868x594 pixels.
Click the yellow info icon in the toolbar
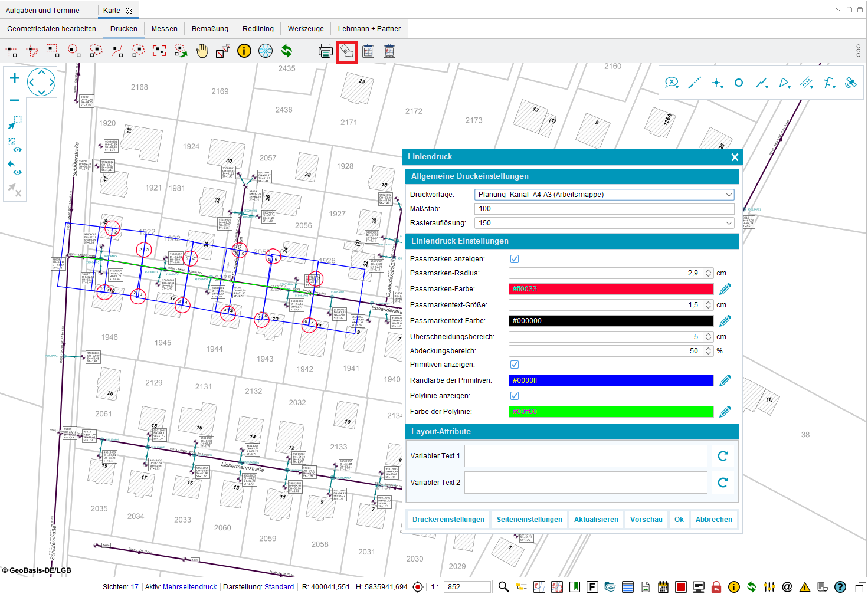(x=244, y=51)
